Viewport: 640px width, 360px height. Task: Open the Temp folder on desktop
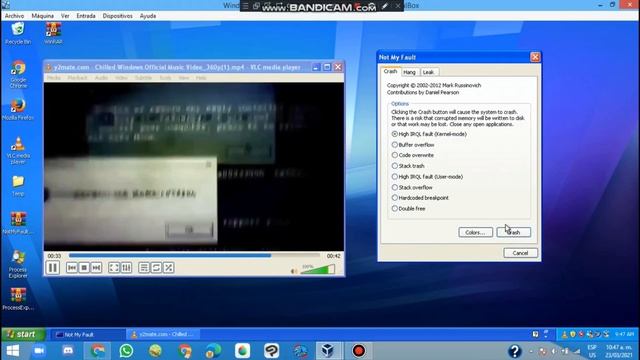18,186
